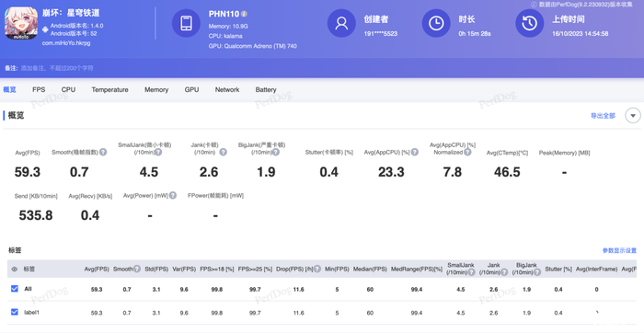Viewport: 644px width, 333px height.
Task: Click the FPS>=25 [%] column header
Action: click(x=255, y=269)
